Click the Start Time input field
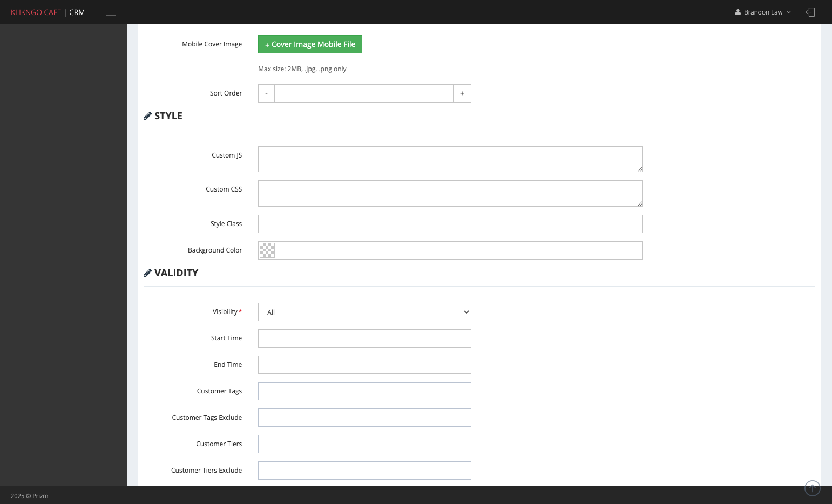 click(x=364, y=338)
